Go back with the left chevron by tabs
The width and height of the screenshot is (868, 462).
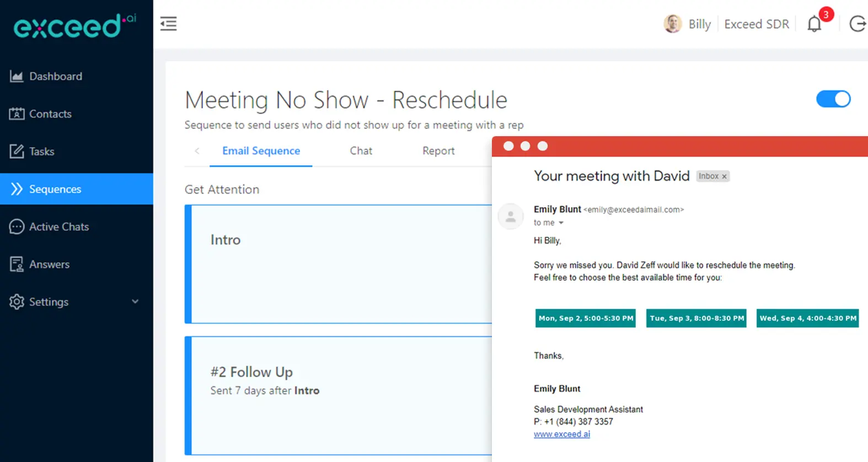point(197,151)
